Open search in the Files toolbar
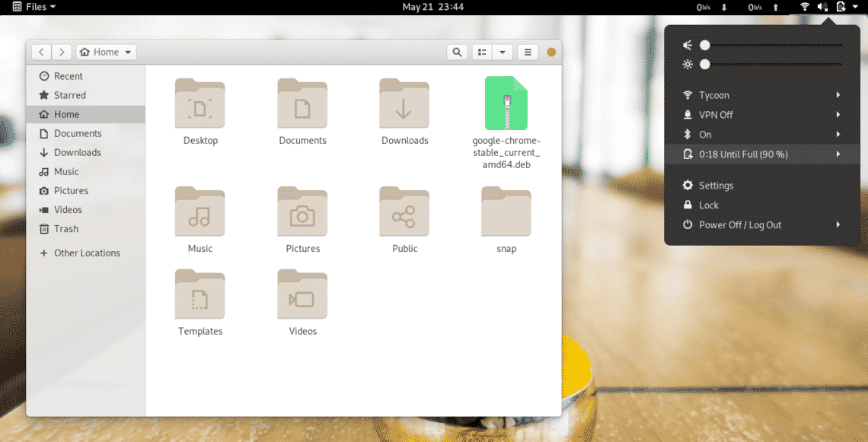This screenshot has height=442, width=868. point(457,52)
